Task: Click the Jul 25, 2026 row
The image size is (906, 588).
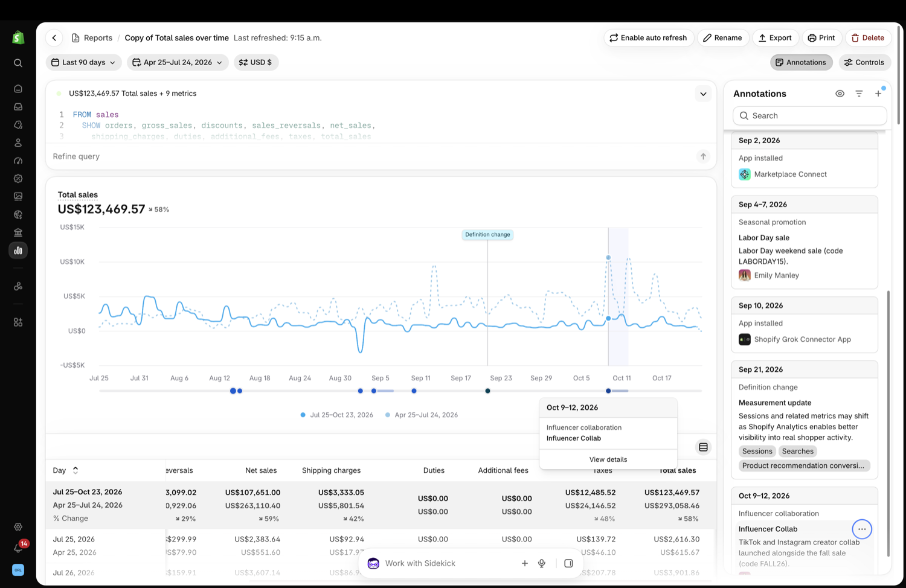Action: 381,545
